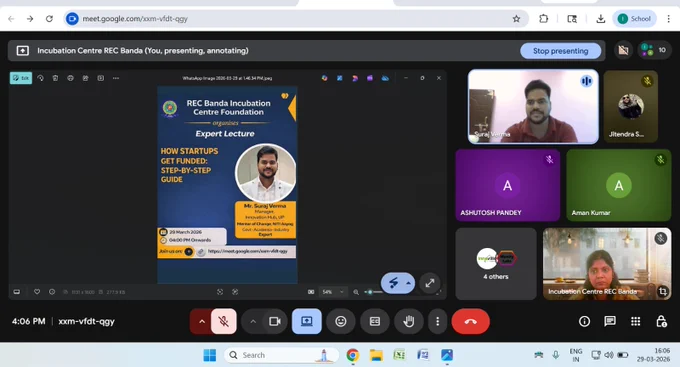680x367 pixels.
Task: Open the participants count showing 10
Action: [x=654, y=50]
